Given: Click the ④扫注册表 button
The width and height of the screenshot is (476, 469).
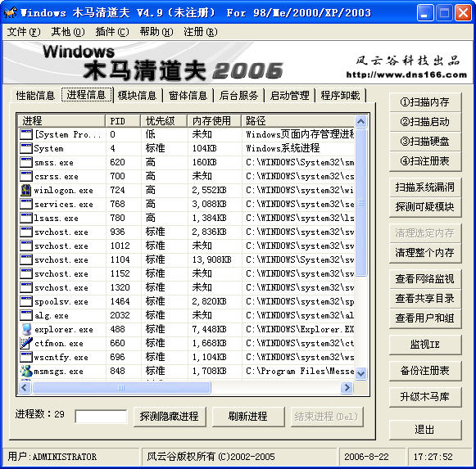Looking at the screenshot, I should coord(425,161).
